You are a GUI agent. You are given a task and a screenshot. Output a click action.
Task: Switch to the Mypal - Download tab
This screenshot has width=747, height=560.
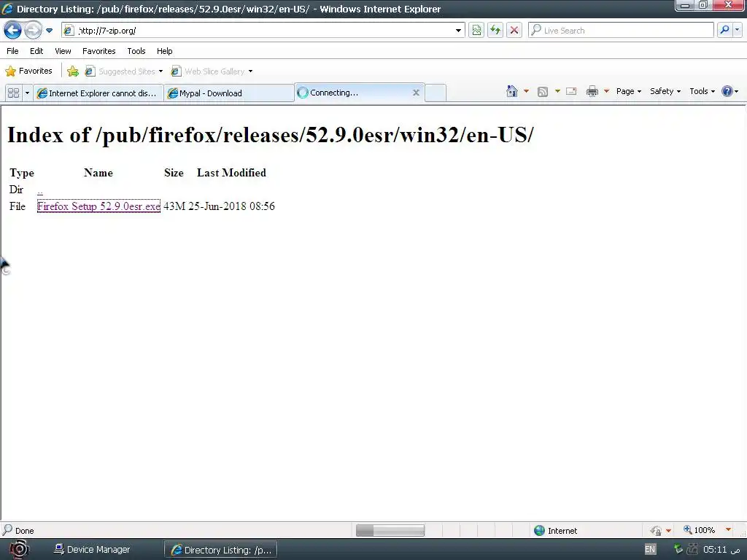coord(228,93)
